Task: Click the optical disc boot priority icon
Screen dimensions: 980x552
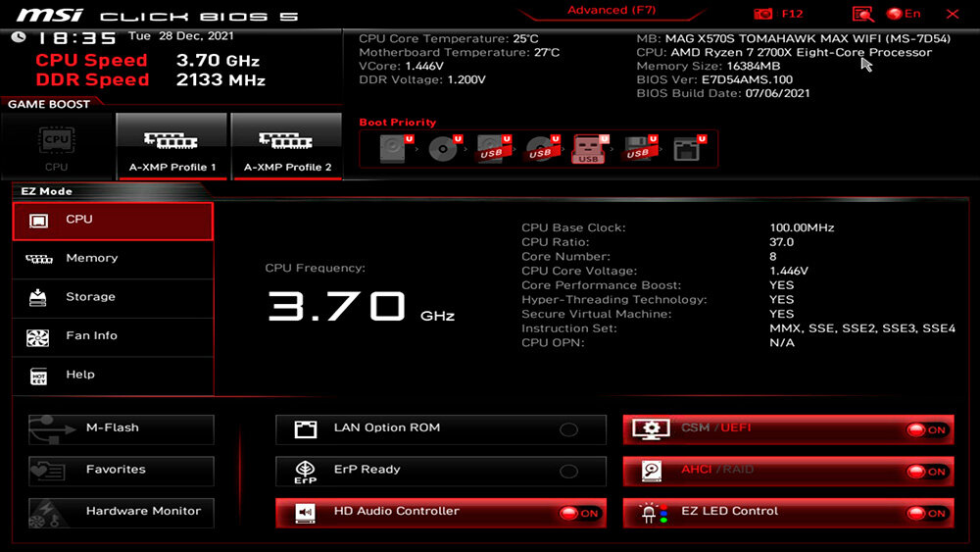Action: pos(444,149)
